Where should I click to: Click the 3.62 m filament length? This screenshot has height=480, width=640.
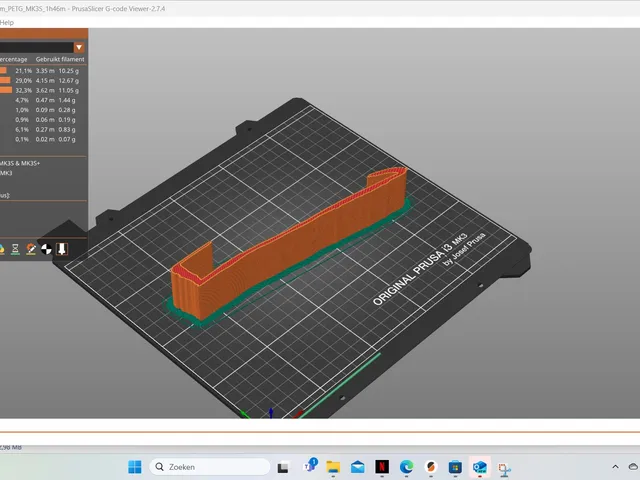(45, 90)
